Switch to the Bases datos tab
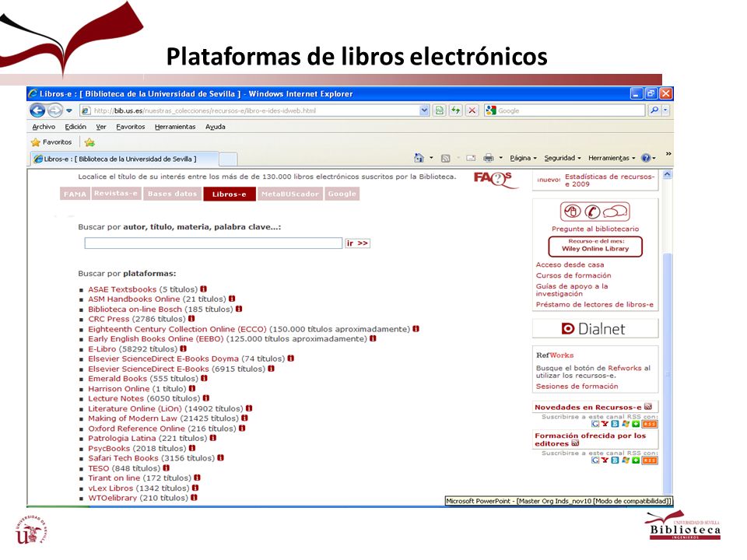This screenshot has width=747, height=560. click(172, 194)
